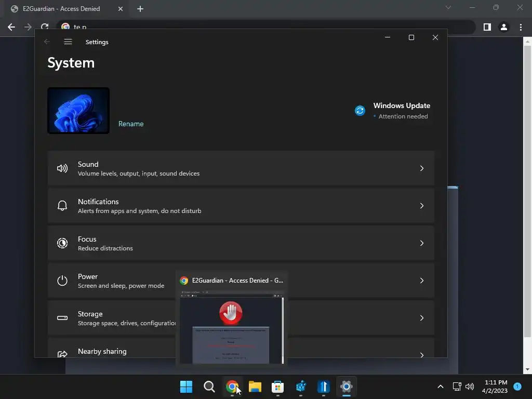Maximize the Settings window
This screenshot has height=399, width=532.
pos(411,37)
